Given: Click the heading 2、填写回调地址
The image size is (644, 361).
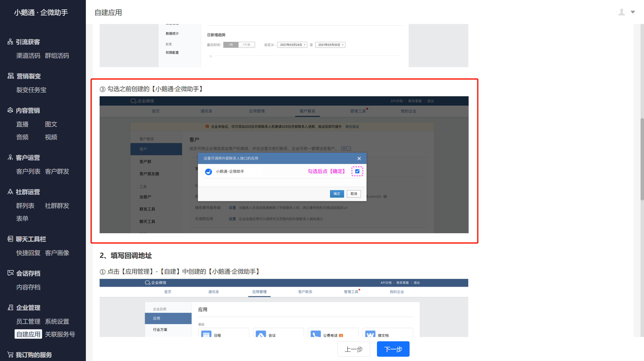Looking at the screenshot, I should pyautogui.click(x=126, y=255).
